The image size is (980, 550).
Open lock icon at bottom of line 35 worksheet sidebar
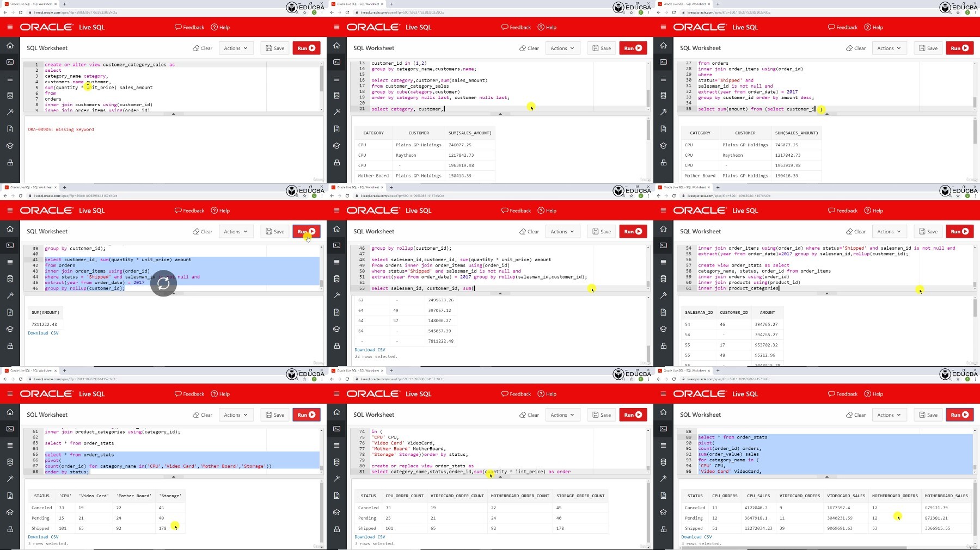[x=663, y=163]
